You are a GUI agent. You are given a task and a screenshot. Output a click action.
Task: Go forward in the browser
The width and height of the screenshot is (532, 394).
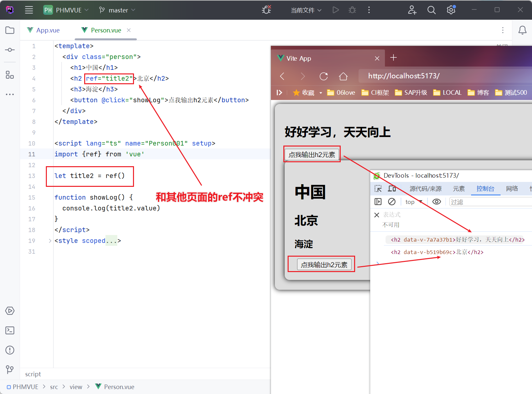[303, 76]
